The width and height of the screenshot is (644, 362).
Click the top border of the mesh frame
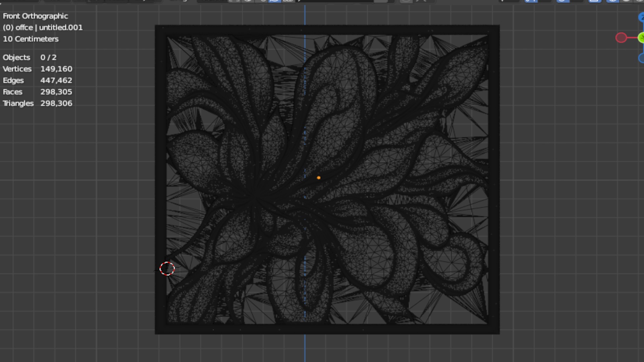click(327, 30)
